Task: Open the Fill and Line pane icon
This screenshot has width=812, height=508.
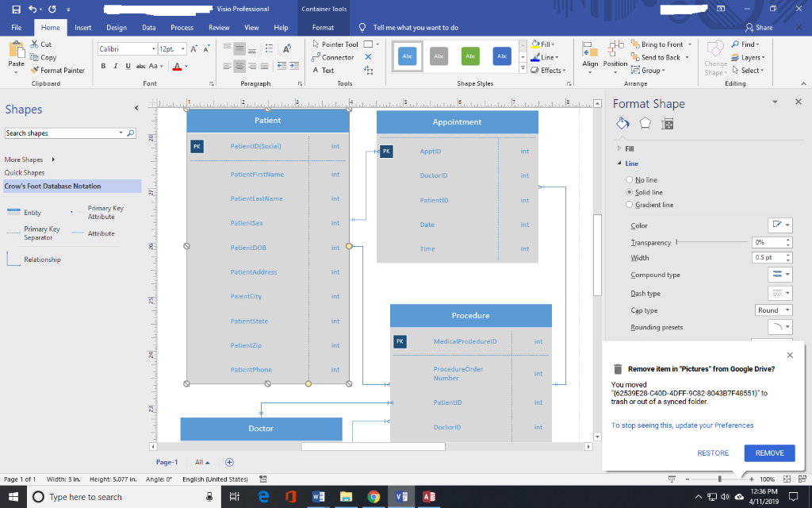Action: tap(622, 124)
